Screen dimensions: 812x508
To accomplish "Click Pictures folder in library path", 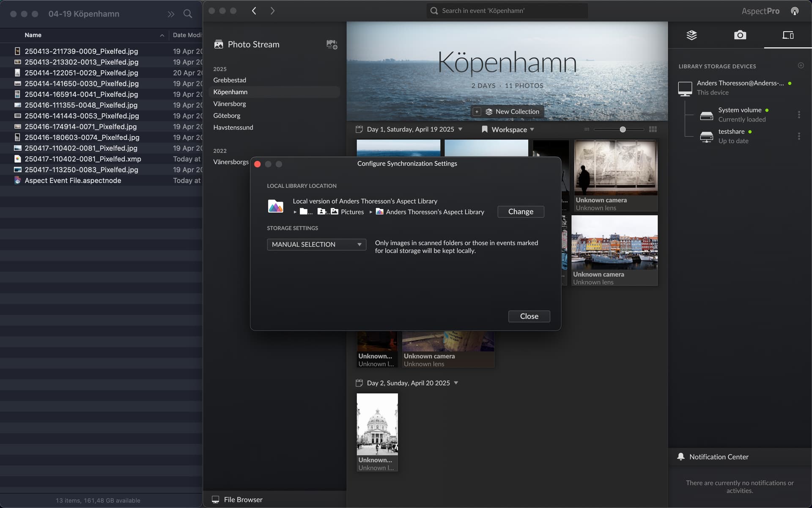I will pyautogui.click(x=347, y=212).
